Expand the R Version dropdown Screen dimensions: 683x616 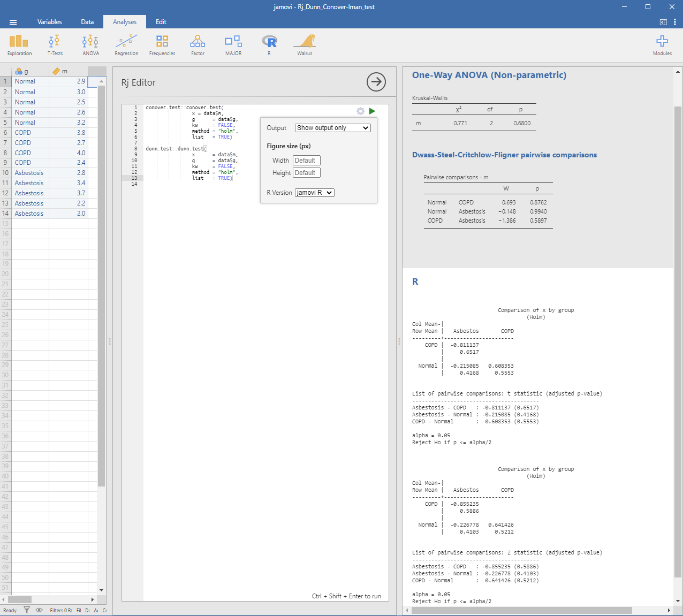tap(315, 193)
